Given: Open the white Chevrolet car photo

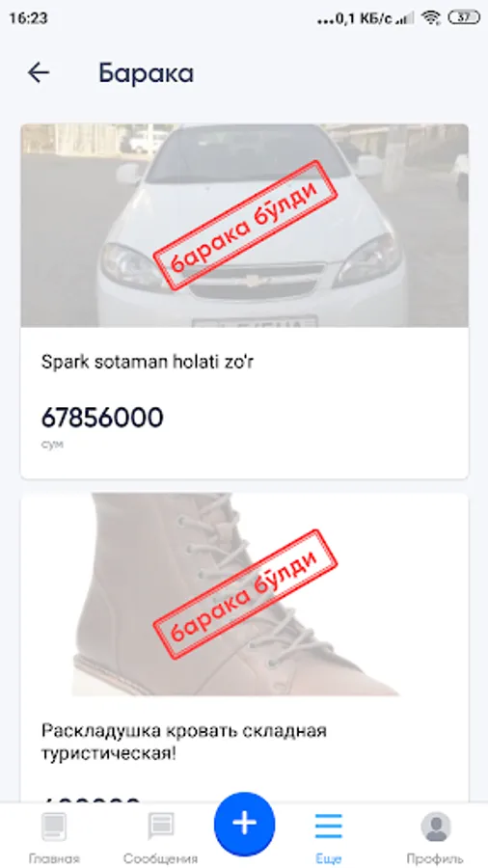Looking at the screenshot, I should point(244,226).
